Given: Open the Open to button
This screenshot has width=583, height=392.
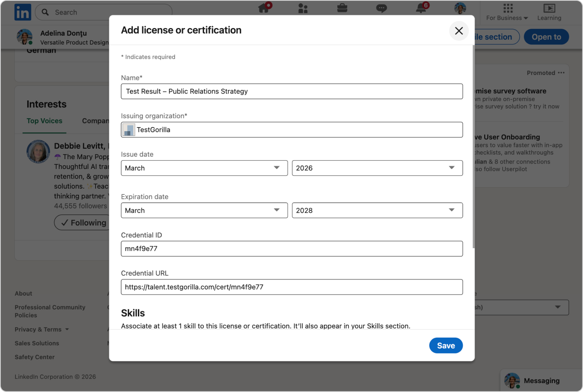Looking at the screenshot, I should tap(546, 37).
